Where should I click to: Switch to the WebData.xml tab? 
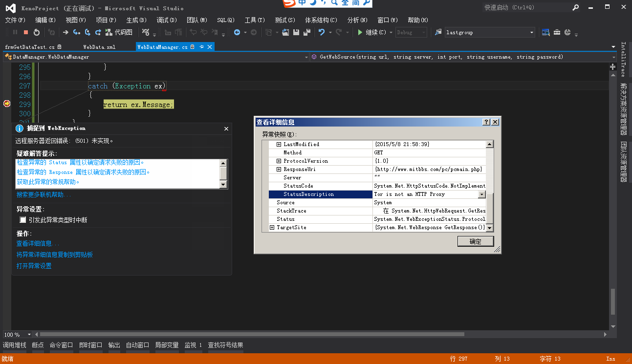point(99,47)
